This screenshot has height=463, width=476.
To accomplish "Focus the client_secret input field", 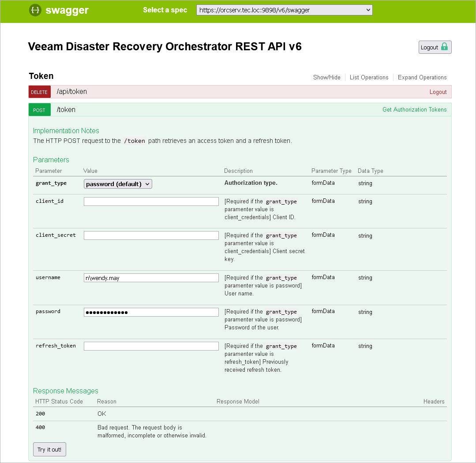I will tap(151, 235).
